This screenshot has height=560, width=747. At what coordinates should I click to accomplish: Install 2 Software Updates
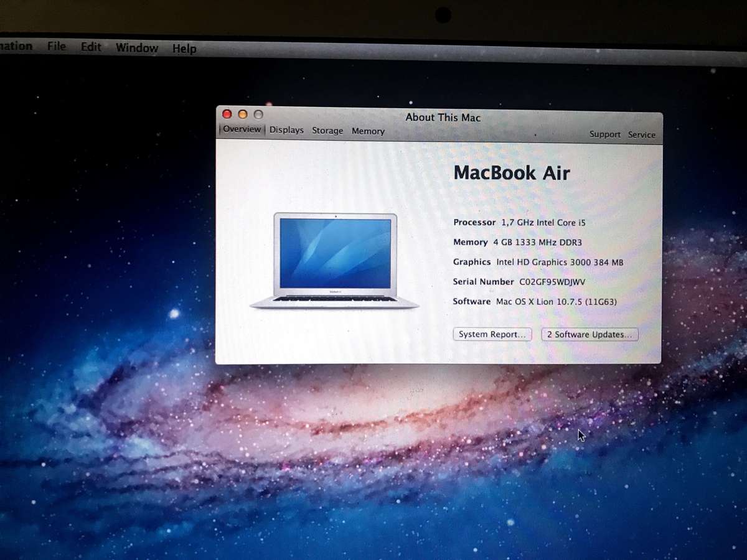(x=590, y=334)
